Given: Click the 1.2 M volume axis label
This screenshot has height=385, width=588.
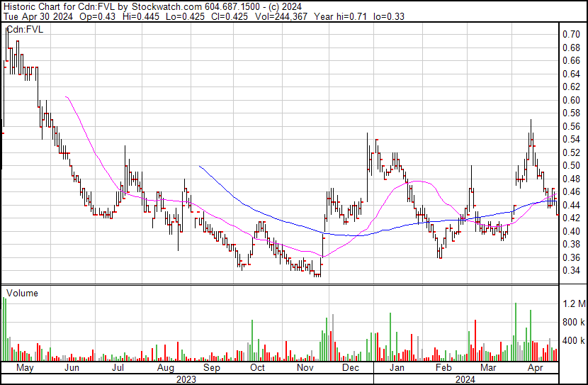Looking at the screenshot, I should point(574,304).
